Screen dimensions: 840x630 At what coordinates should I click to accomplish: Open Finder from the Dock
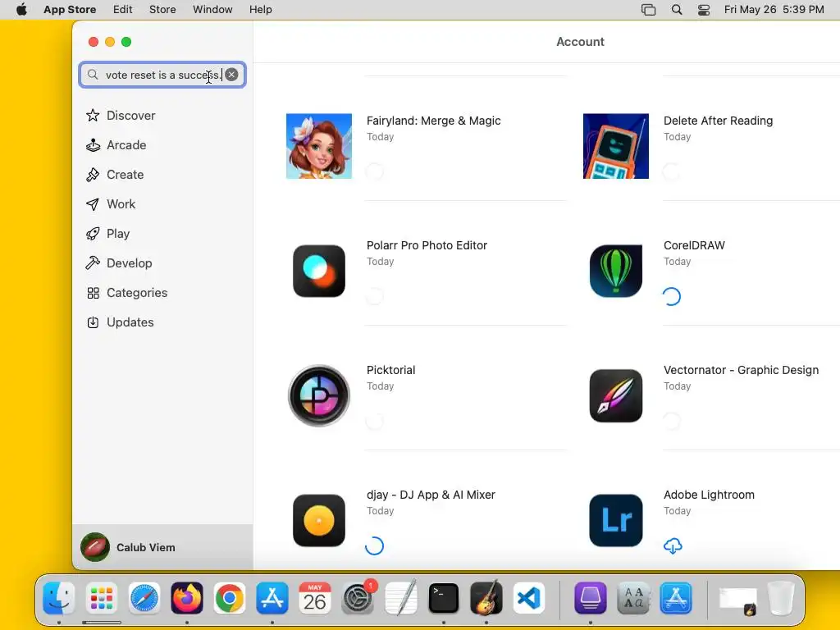coord(59,598)
